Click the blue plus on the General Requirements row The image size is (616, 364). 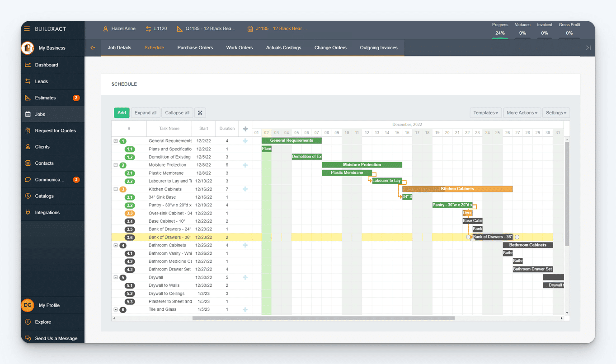(245, 140)
